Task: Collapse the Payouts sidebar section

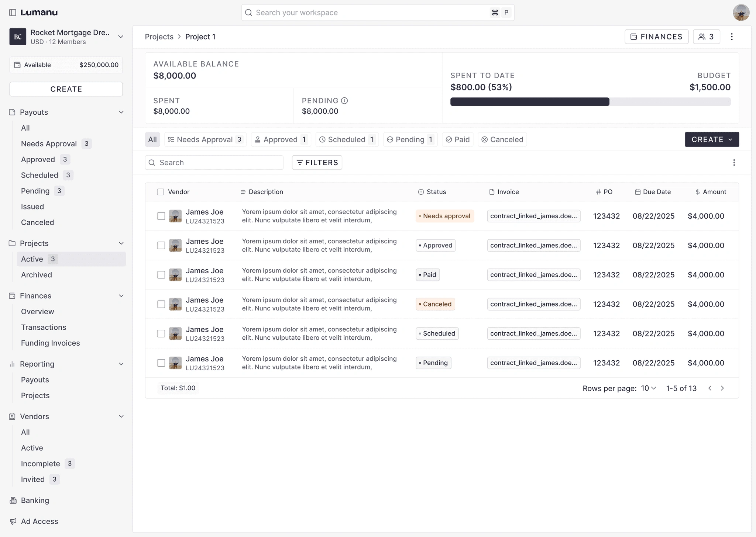Action: tap(121, 112)
